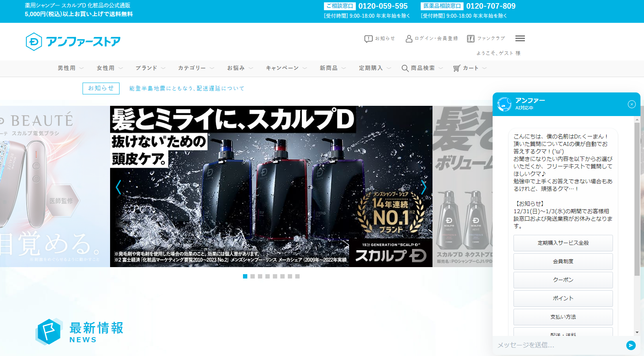The image size is (644, 356).
Task: Select the eighth carousel indicator dot
Action: pos(297,277)
